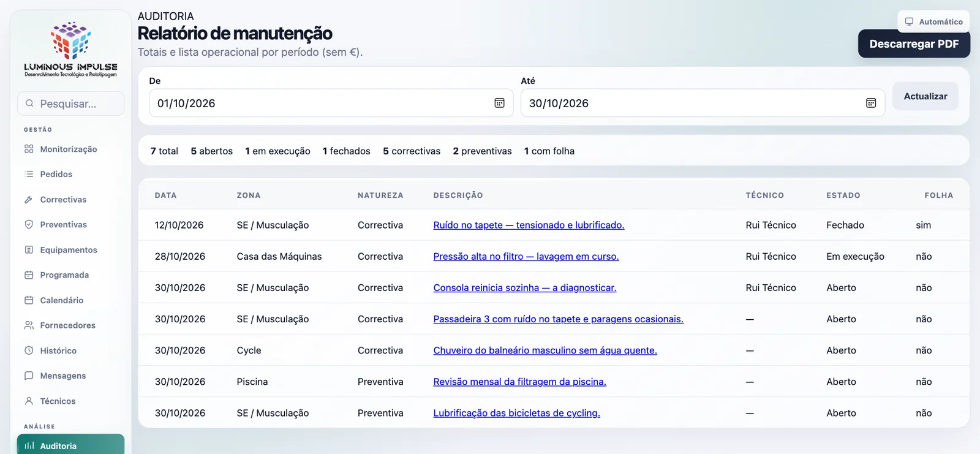Click the De date field 01/10/2026

(x=331, y=103)
